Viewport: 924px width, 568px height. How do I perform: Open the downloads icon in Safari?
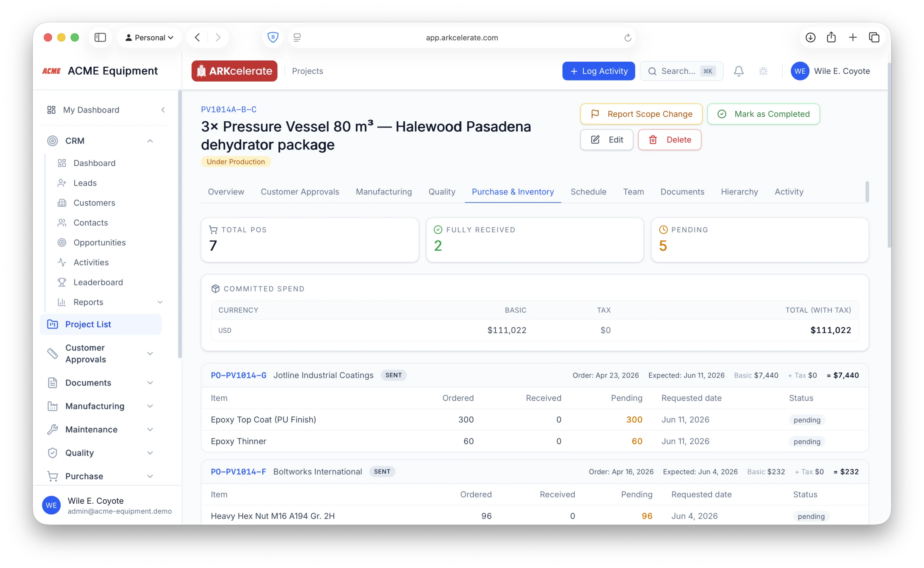tap(810, 37)
